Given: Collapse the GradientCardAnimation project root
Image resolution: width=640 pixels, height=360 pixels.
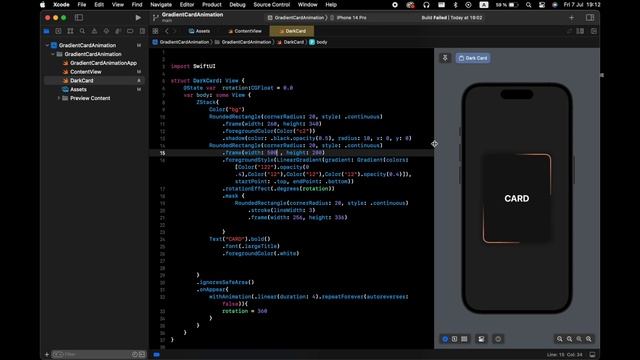Looking at the screenshot, I should click(x=47, y=45).
